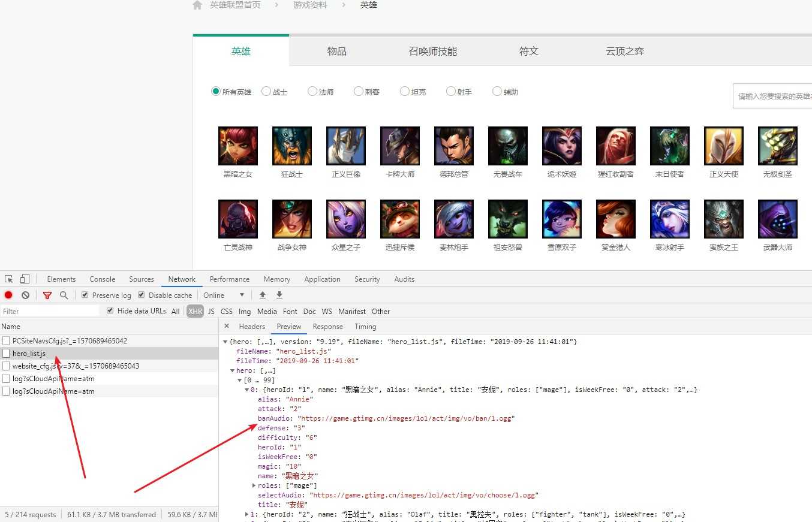Open the hero 寒冰射手 portrait

670,219
